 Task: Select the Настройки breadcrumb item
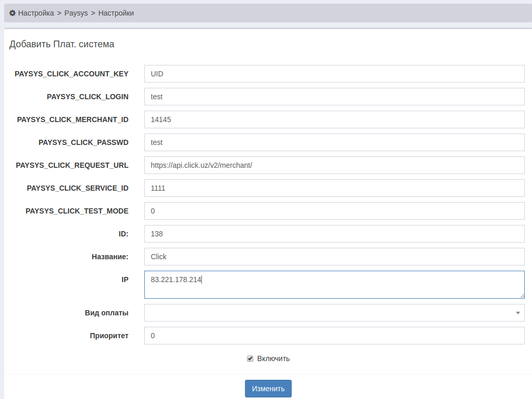click(116, 13)
